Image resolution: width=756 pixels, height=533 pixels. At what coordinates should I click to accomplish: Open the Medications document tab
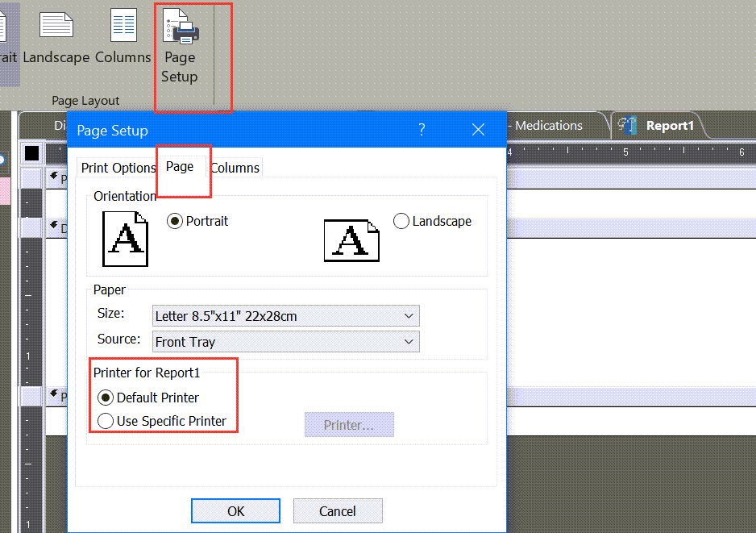[549, 126]
